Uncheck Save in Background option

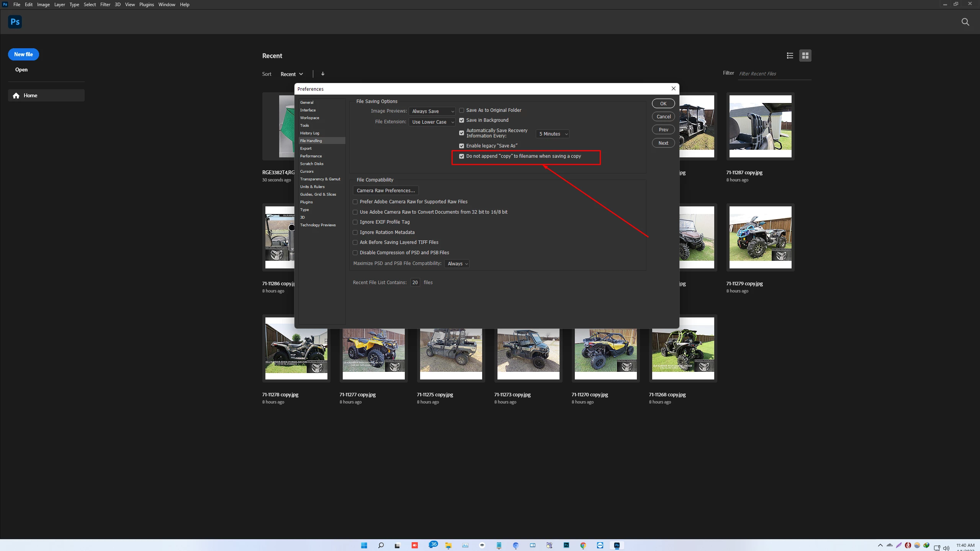coord(462,120)
